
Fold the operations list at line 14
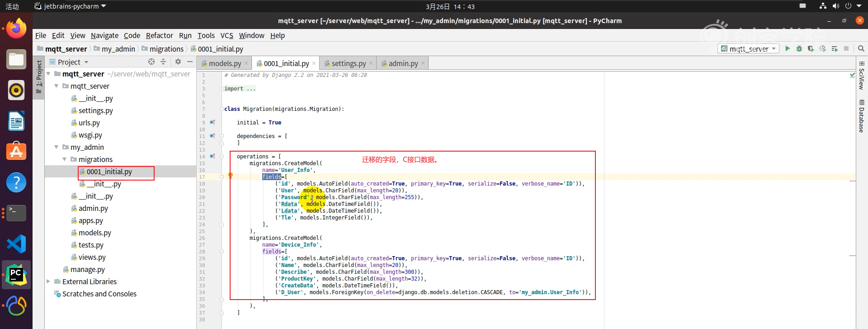click(x=222, y=157)
